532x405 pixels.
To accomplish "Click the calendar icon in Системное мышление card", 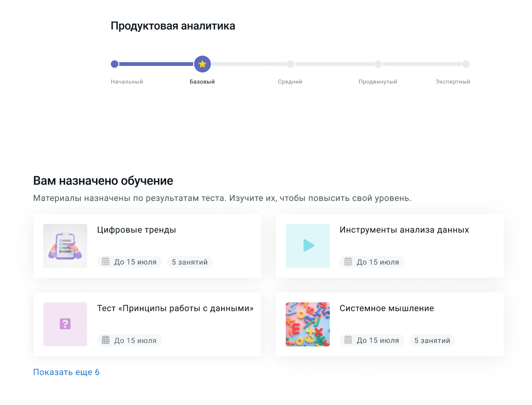I will tap(348, 340).
